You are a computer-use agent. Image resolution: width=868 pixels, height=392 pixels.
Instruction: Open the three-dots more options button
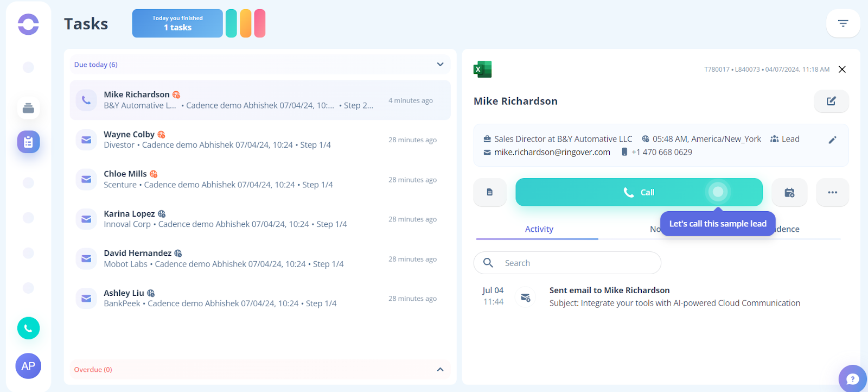832,192
